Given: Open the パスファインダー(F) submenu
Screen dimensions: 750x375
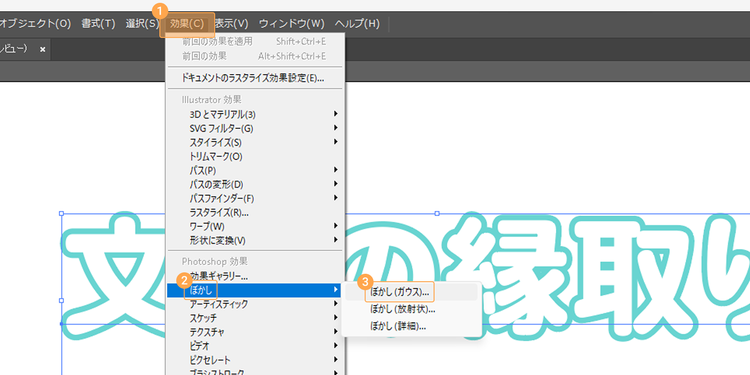Looking at the screenshot, I should click(x=254, y=198).
